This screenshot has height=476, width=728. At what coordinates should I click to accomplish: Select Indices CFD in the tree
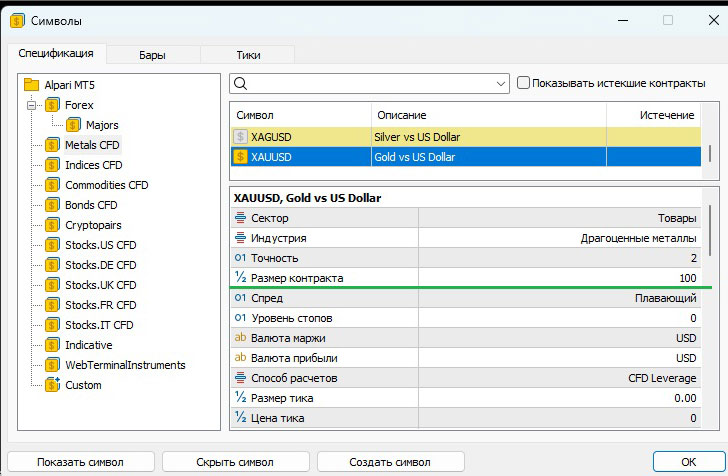pos(93,165)
